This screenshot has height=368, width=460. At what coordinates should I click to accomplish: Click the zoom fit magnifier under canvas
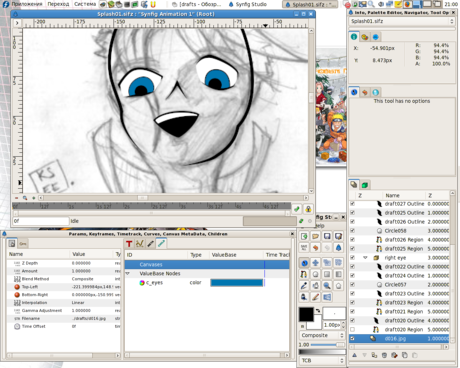click(25, 198)
